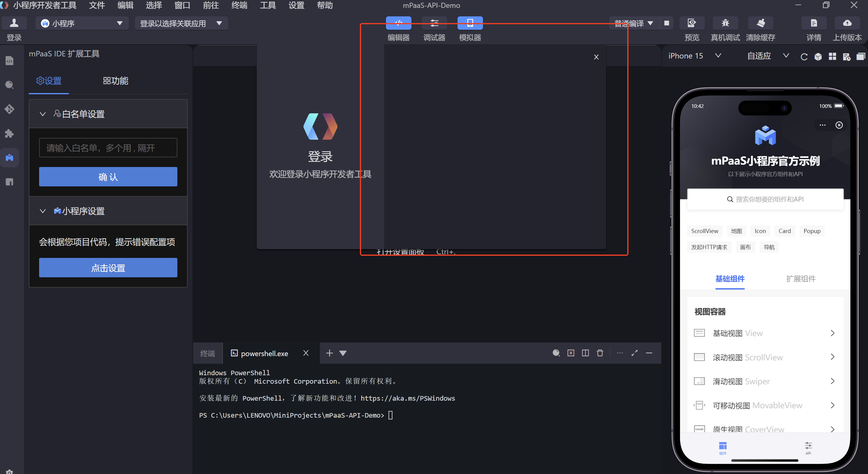Open the extensions puzzle sidebar icon

(x=9, y=133)
